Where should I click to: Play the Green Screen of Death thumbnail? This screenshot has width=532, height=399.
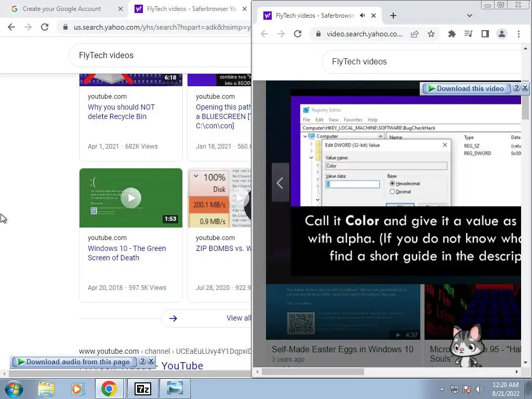click(130, 198)
